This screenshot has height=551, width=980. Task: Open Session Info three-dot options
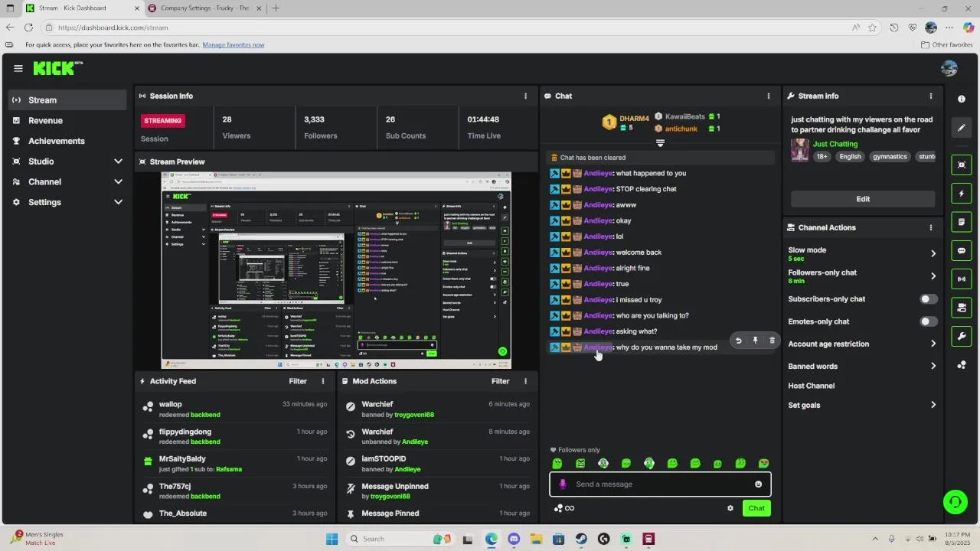(525, 96)
